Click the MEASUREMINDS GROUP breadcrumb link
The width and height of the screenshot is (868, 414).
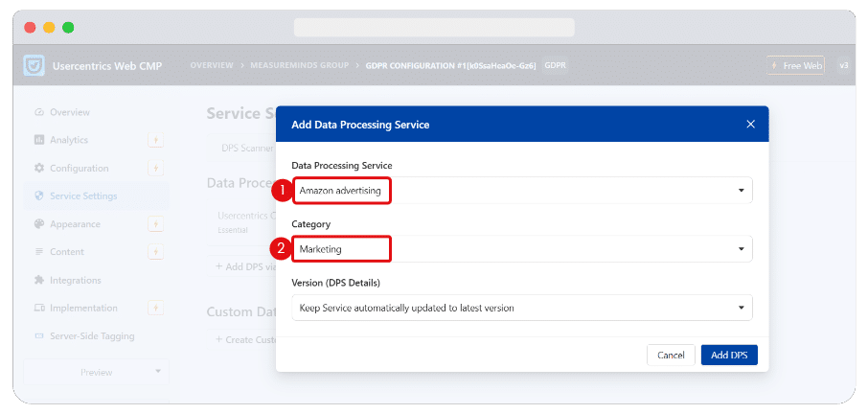(300, 65)
